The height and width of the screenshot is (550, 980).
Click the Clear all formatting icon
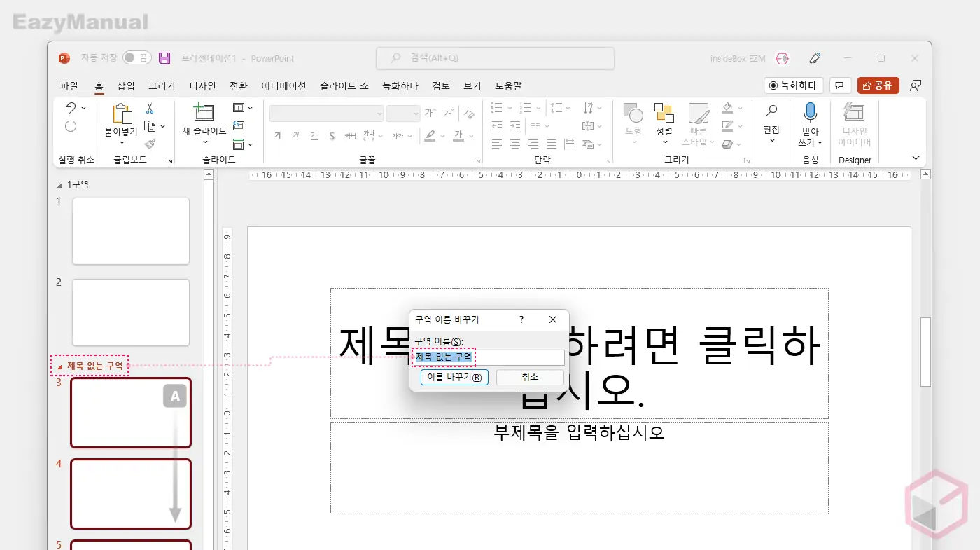click(468, 113)
